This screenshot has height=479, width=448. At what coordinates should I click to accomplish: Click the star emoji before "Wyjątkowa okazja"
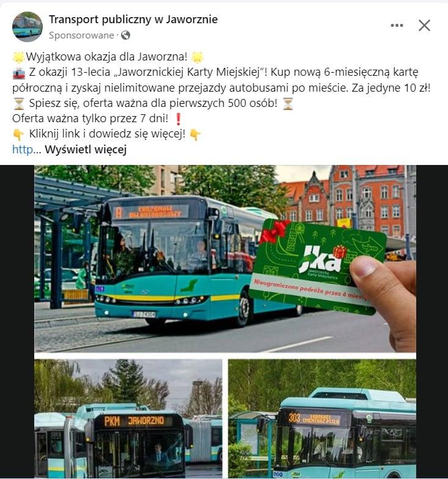(x=18, y=57)
